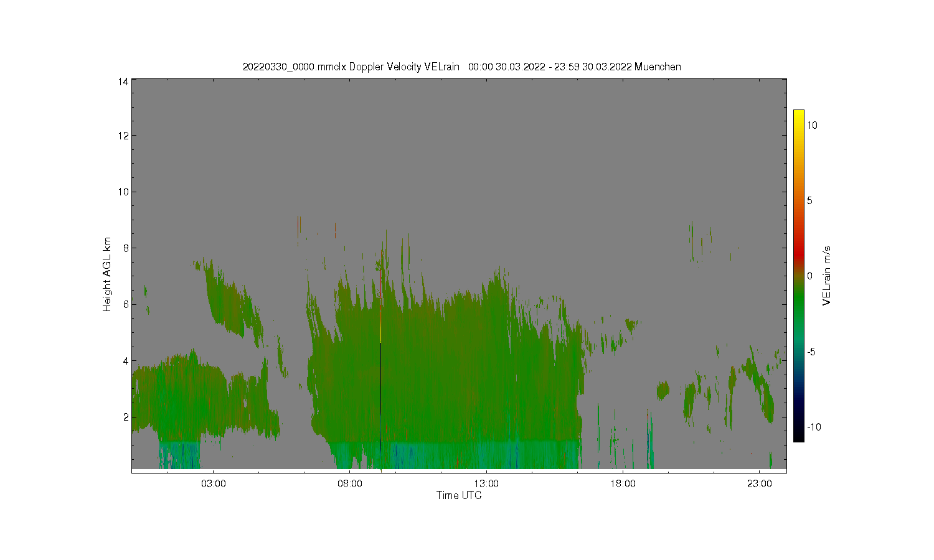This screenshot has height=560, width=934.
Task: Click the 'Time UTC' axis label
Action: (459, 495)
